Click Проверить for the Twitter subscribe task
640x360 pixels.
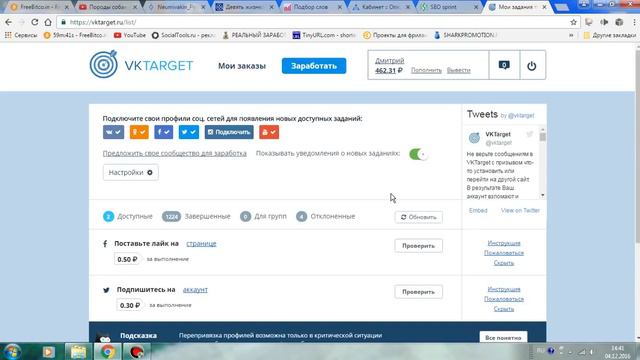[x=418, y=292]
